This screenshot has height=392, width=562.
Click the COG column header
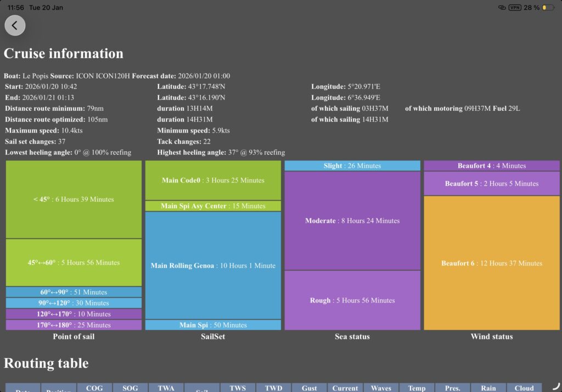[94, 388]
